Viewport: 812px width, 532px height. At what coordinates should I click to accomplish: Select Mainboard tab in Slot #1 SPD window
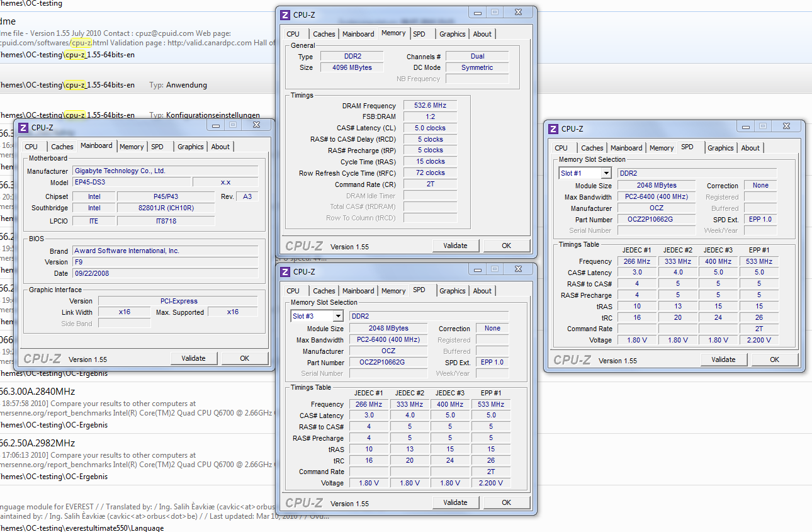626,148
